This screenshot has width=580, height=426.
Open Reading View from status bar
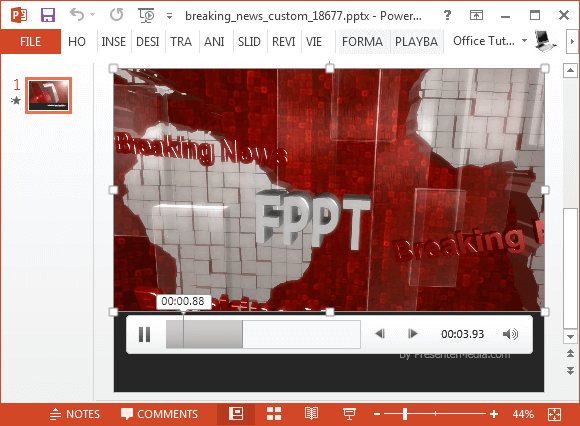coord(311,414)
